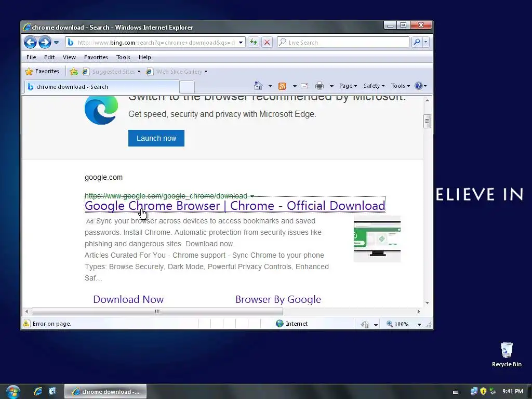532x399 pixels.
Task: Click the security shield tray icon
Action: pos(483,391)
